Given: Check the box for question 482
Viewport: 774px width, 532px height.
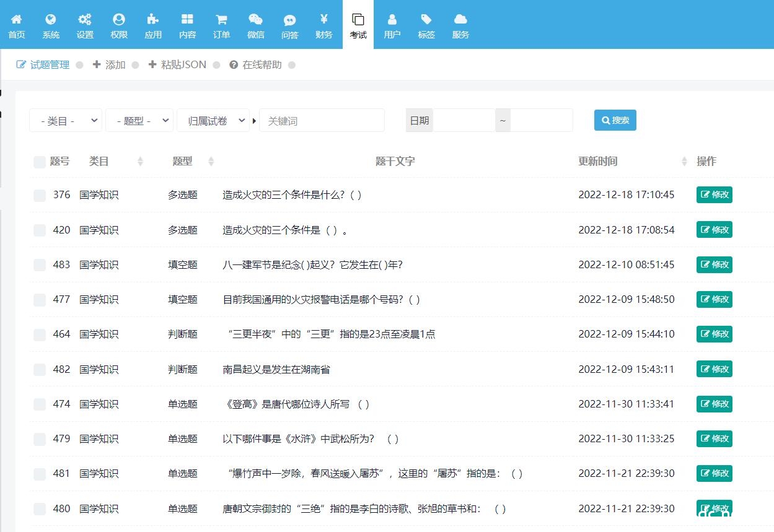Looking at the screenshot, I should [x=40, y=370].
